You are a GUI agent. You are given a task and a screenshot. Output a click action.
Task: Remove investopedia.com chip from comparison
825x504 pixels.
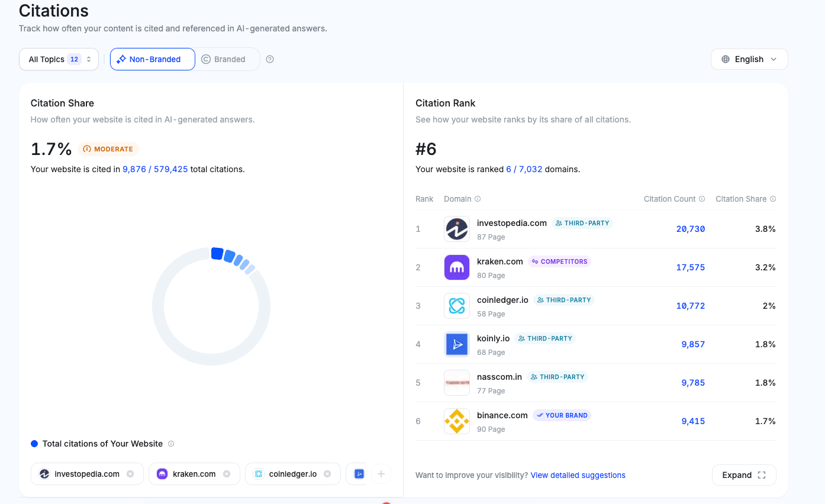(x=130, y=474)
